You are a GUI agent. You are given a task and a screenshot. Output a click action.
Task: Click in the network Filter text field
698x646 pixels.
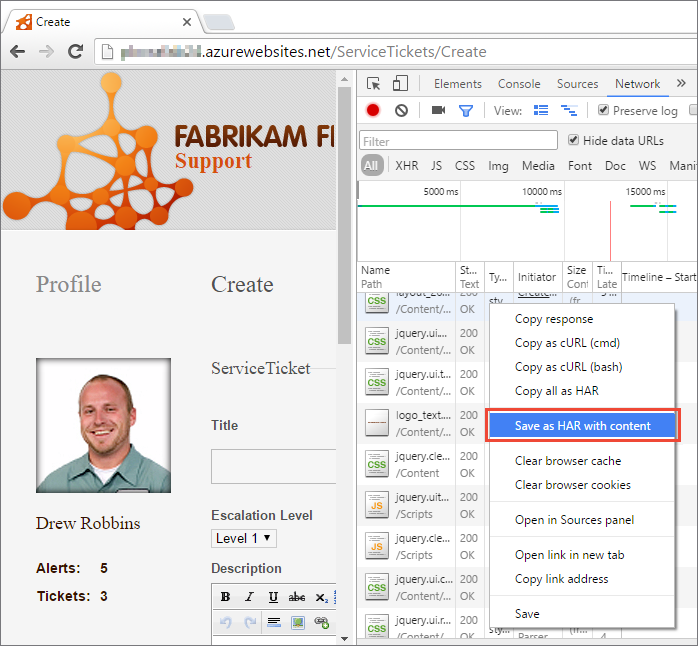pos(458,141)
